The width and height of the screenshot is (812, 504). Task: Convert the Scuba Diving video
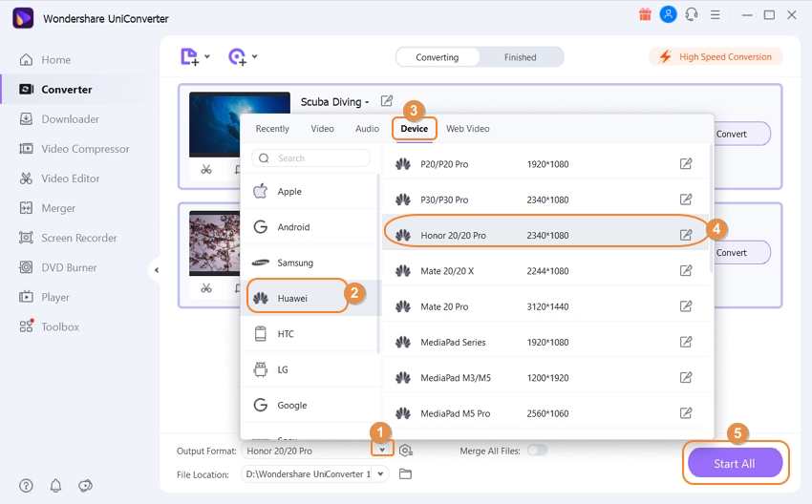click(741, 134)
